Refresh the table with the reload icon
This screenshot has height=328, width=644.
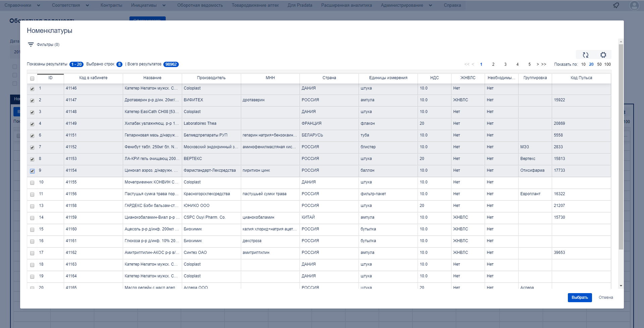point(586,55)
